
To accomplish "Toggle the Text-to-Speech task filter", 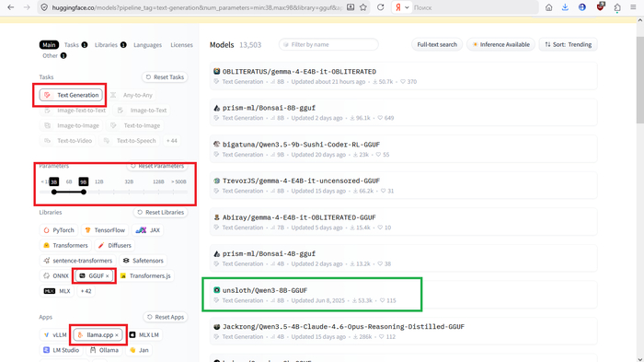I will click(x=130, y=141).
